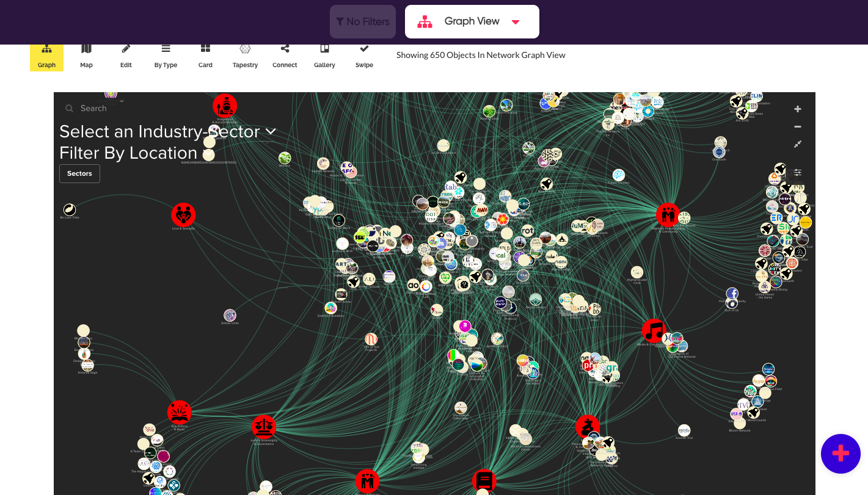Viewport: 868px width, 495px height.
Task: Toggle the No Filters button
Action: (363, 22)
